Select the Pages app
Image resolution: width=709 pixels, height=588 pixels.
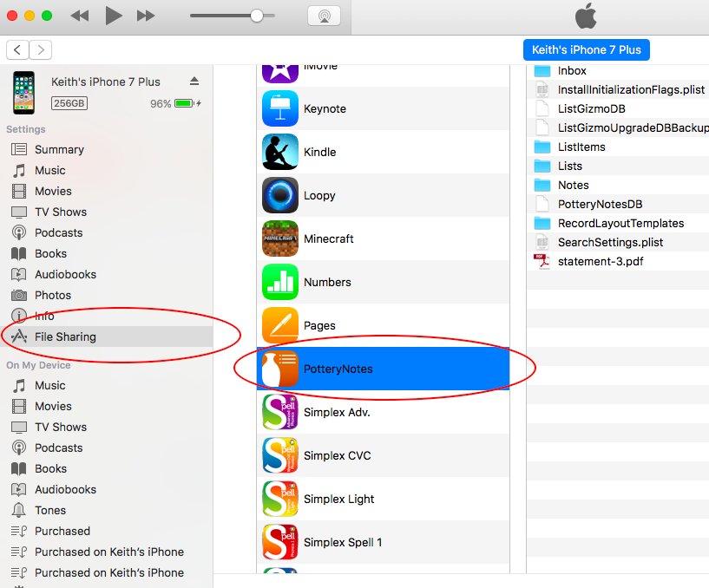tap(383, 325)
